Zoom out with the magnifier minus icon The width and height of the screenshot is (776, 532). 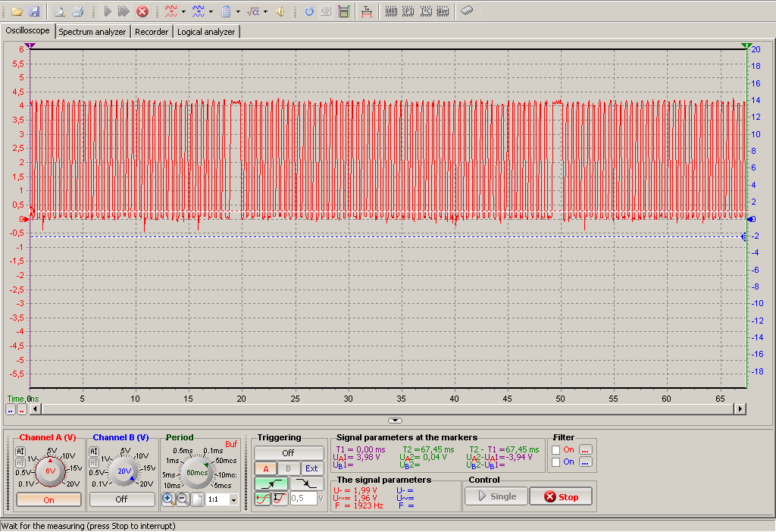183,499
